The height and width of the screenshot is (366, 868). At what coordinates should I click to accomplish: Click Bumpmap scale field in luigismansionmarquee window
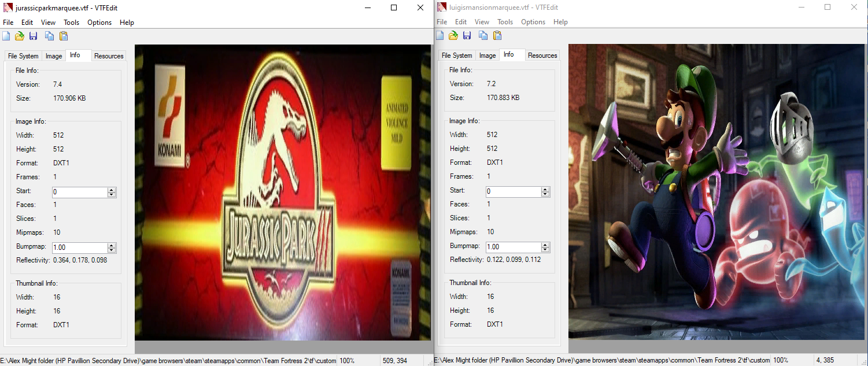tap(513, 247)
